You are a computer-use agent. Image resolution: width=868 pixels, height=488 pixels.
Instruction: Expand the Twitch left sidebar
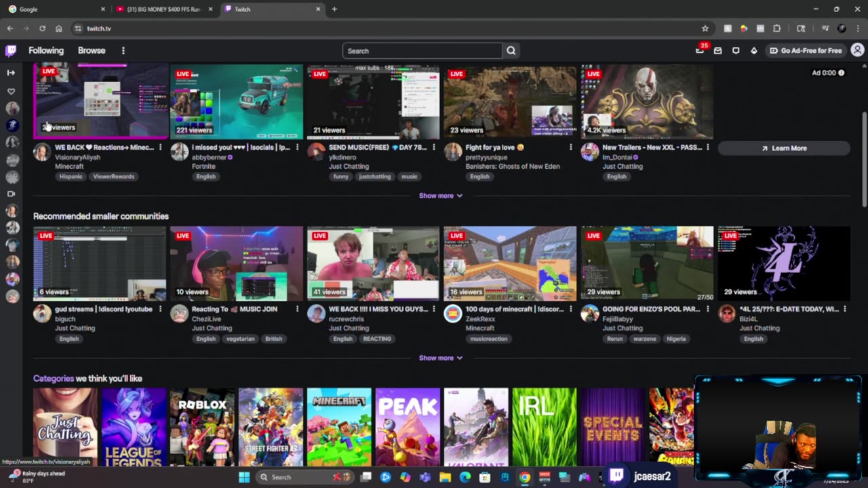click(11, 73)
